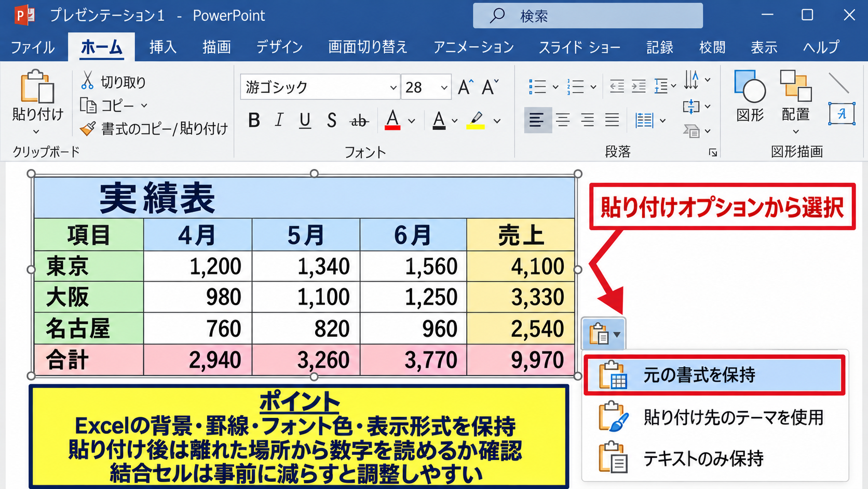Screen dimensions: 868x489
Task: Decrease list indent level icon
Action: point(617,86)
